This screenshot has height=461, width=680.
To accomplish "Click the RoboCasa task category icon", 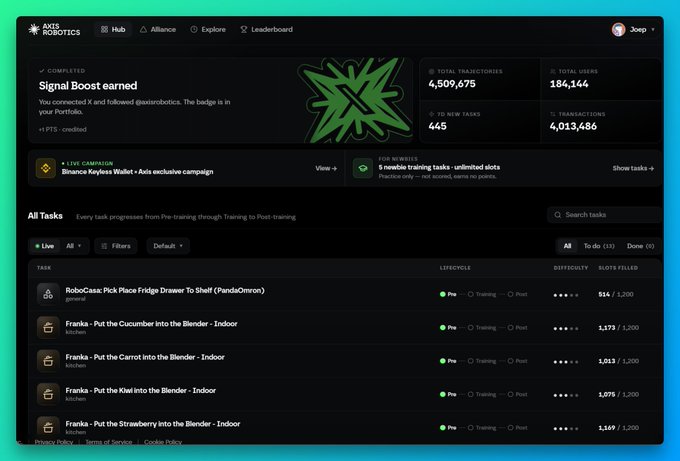I will 48,294.
